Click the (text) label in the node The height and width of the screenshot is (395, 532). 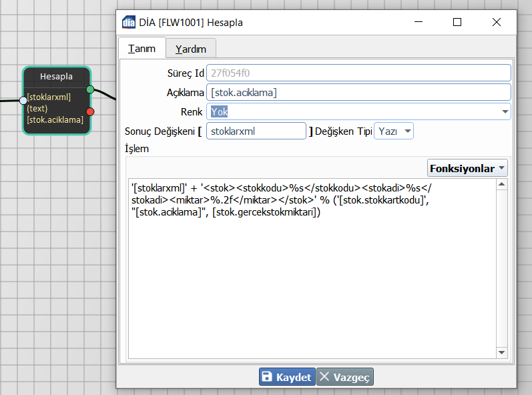coord(37,109)
